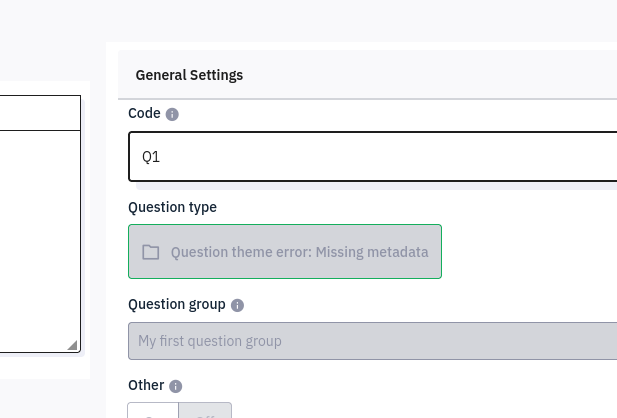Click the Code field label

pos(144,114)
